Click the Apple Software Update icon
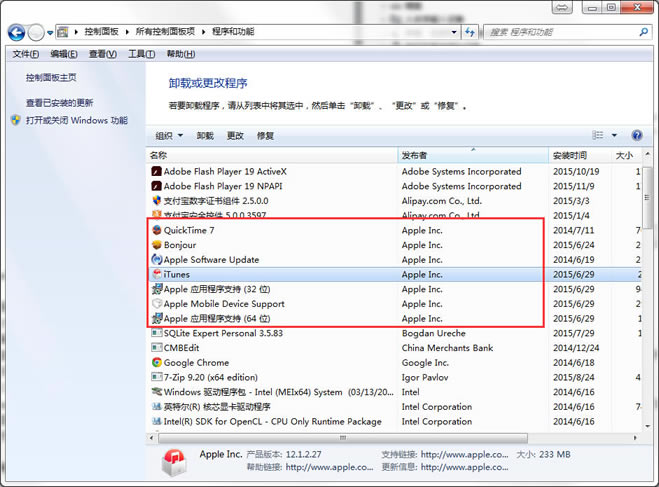Screen dimensions: 659x487 (157, 260)
